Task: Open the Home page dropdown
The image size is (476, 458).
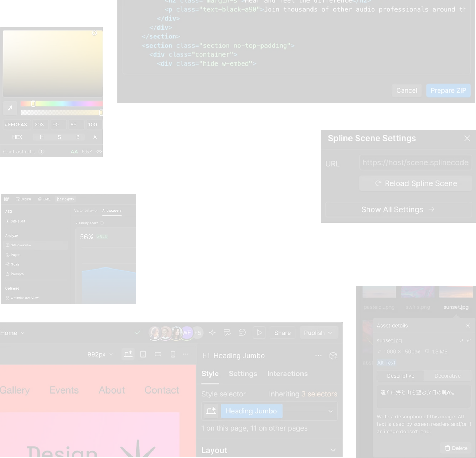Action: point(12,333)
